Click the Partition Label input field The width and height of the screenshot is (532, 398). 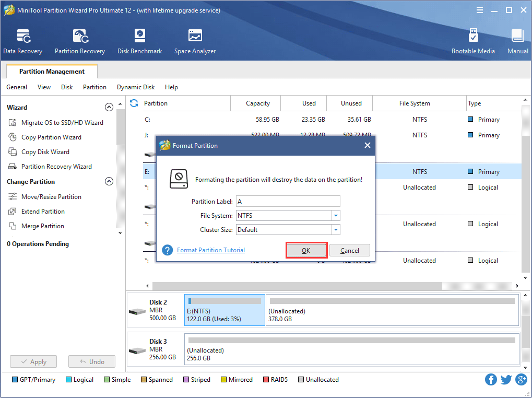[288, 201]
